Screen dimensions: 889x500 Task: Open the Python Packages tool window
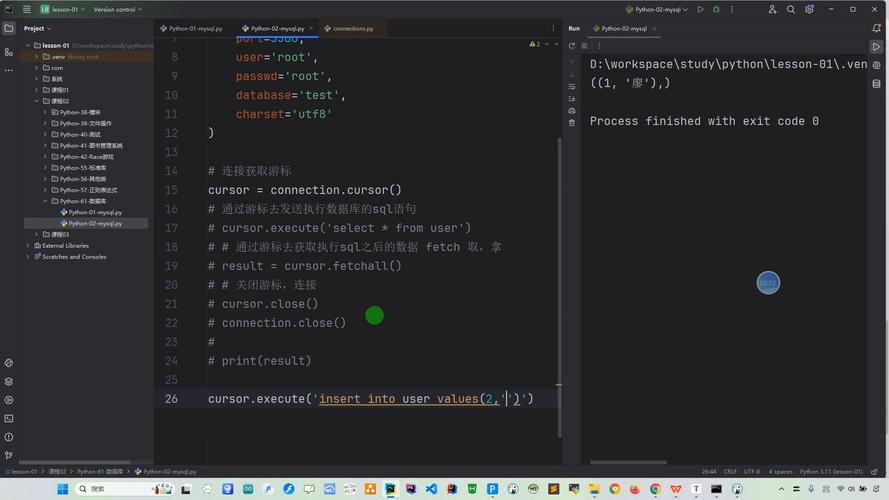click(x=9, y=382)
